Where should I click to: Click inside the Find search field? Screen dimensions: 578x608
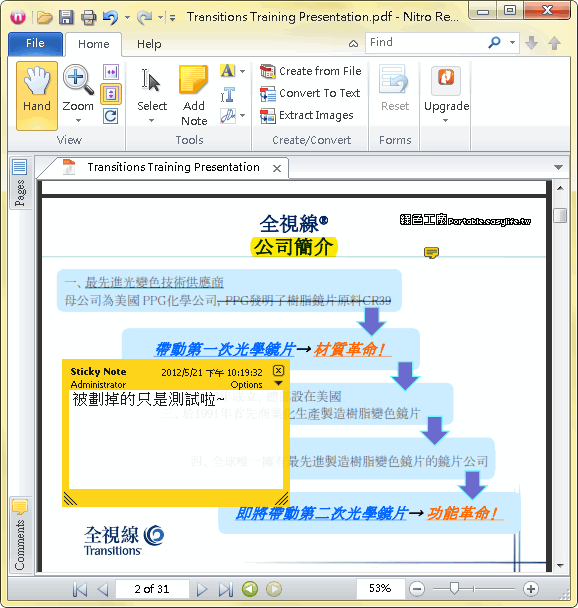pyautogui.click(x=424, y=42)
